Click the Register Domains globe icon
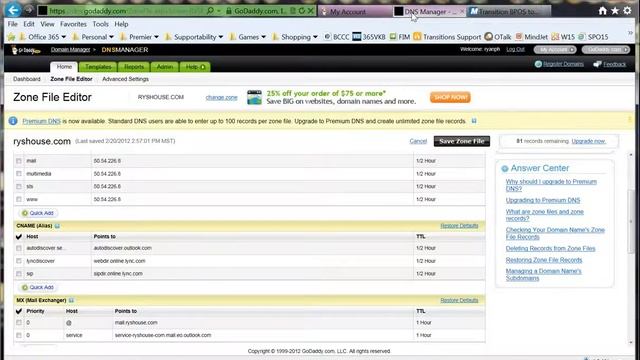 point(538,64)
